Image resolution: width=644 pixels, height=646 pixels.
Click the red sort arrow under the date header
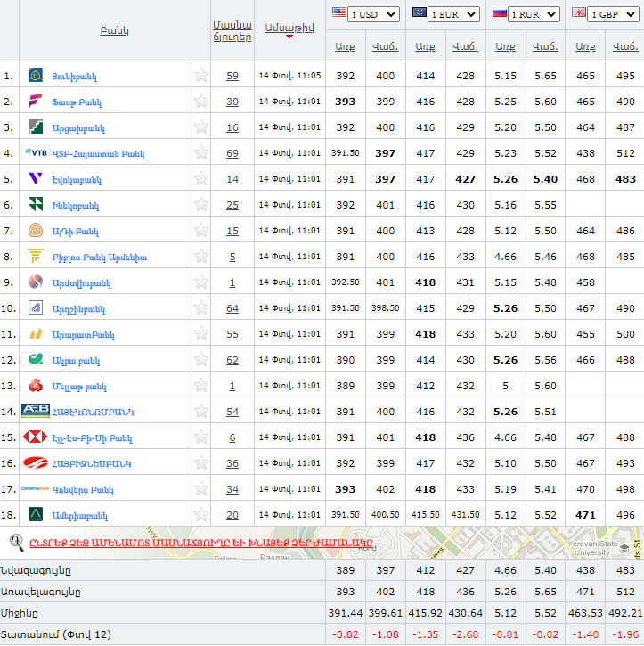pyautogui.click(x=289, y=37)
